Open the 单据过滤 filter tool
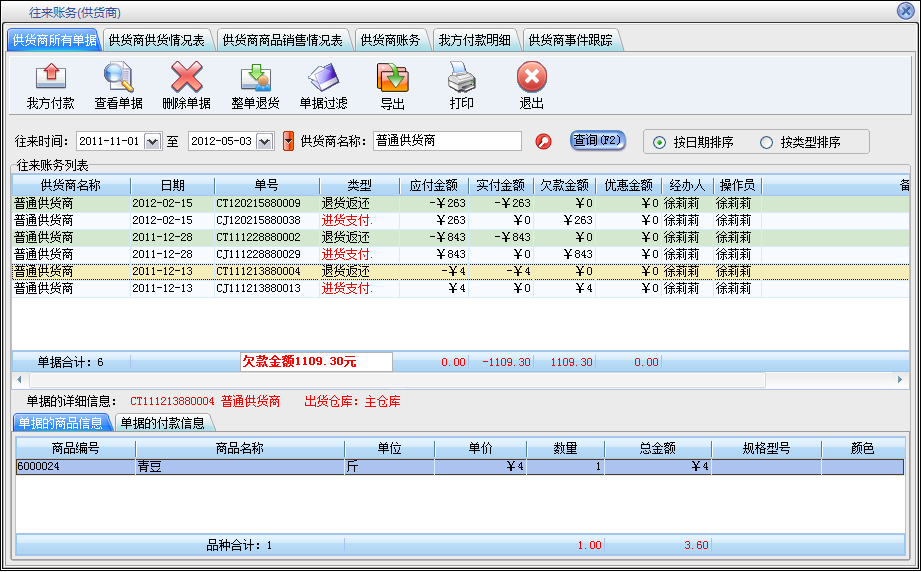Screen dimensions: 921x572 point(323,78)
